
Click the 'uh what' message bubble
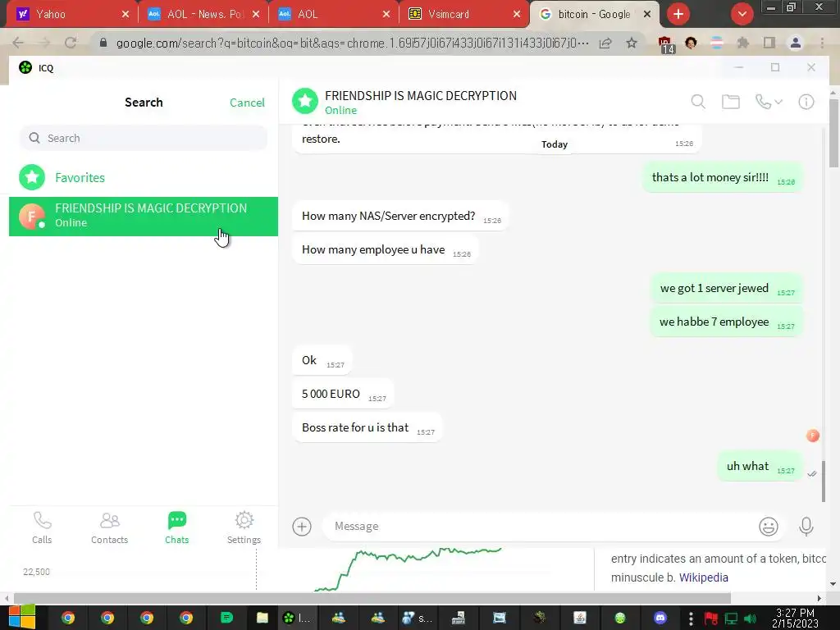tap(760, 466)
